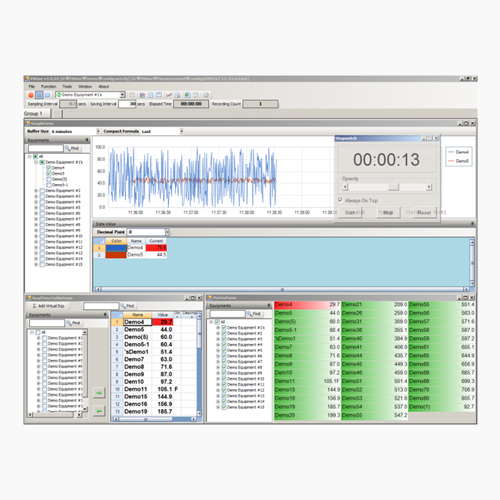This screenshot has height=500, width=500.
Task: Click the green left arrow button
Action: coord(99,411)
